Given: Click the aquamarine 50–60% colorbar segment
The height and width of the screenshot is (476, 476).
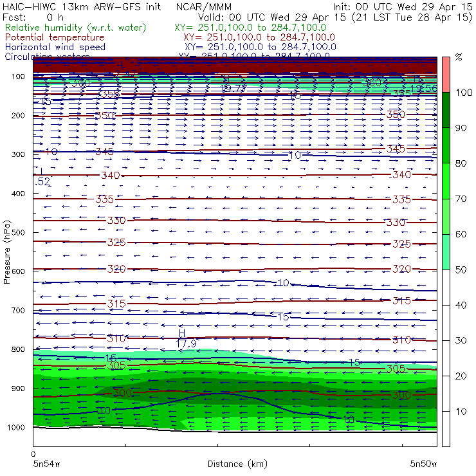Looking at the screenshot, I should (x=446, y=252).
